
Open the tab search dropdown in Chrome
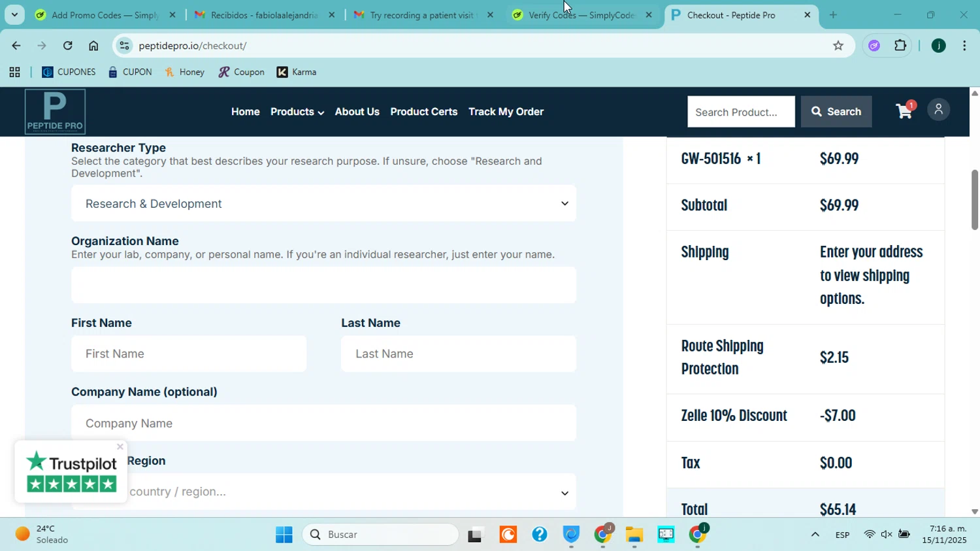(x=14, y=14)
